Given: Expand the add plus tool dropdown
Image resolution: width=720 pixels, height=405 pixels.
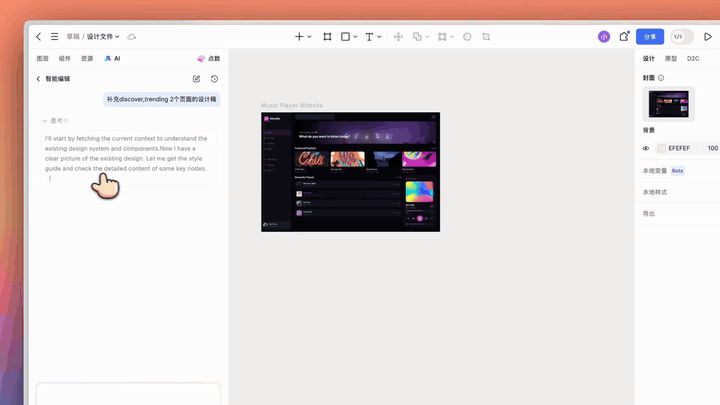Looking at the screenshot, I should [309, 37].
